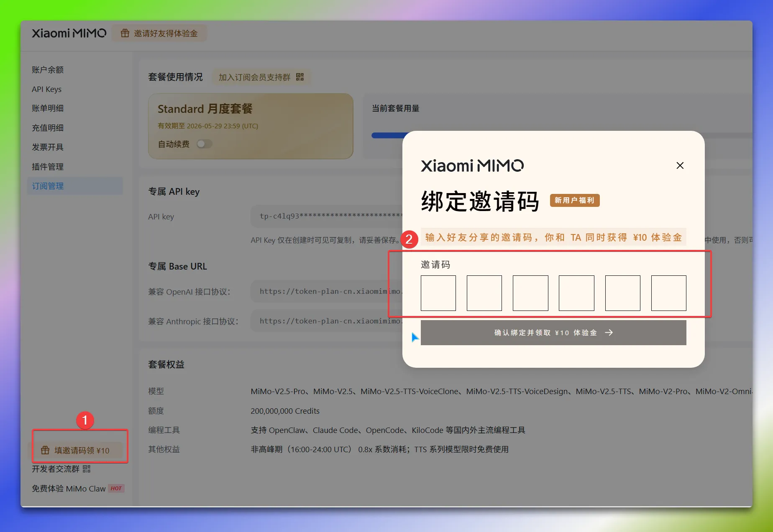Open 发票开具 in the sidebar
Image resolution: width=773 pixels, height=532 pixels.
(x=48, y=147)
